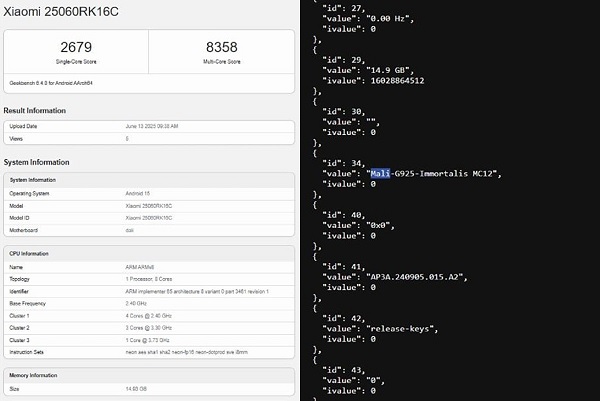Click the 2679 single-core score
Screen dimensions: 600x401
coord(76,46)
